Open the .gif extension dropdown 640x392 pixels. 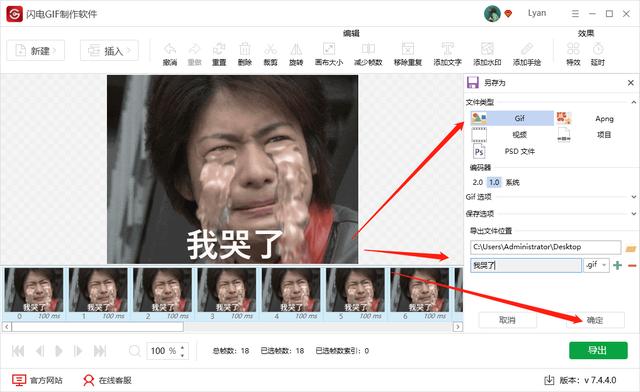(x=597, y=265)
